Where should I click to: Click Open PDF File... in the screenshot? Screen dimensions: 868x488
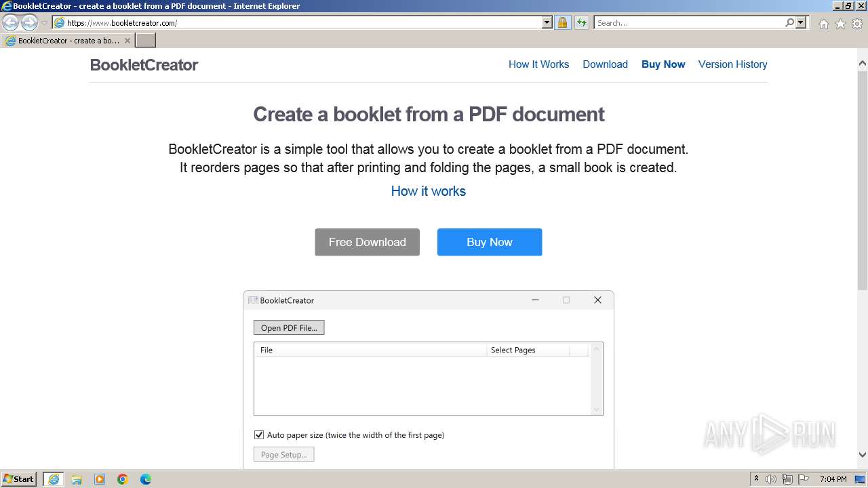pos(289,328)
